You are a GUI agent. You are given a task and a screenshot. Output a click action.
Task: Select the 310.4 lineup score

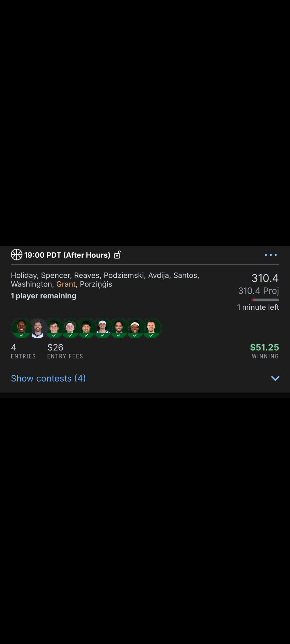[265, 278]
